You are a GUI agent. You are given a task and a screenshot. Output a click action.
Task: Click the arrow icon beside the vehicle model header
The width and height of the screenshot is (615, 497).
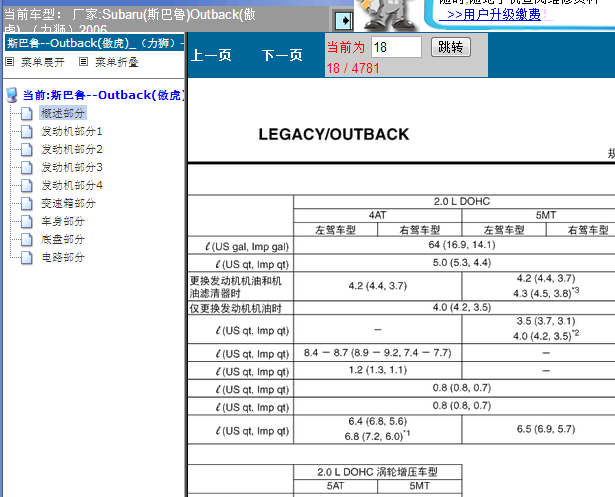tap(344, 20)
